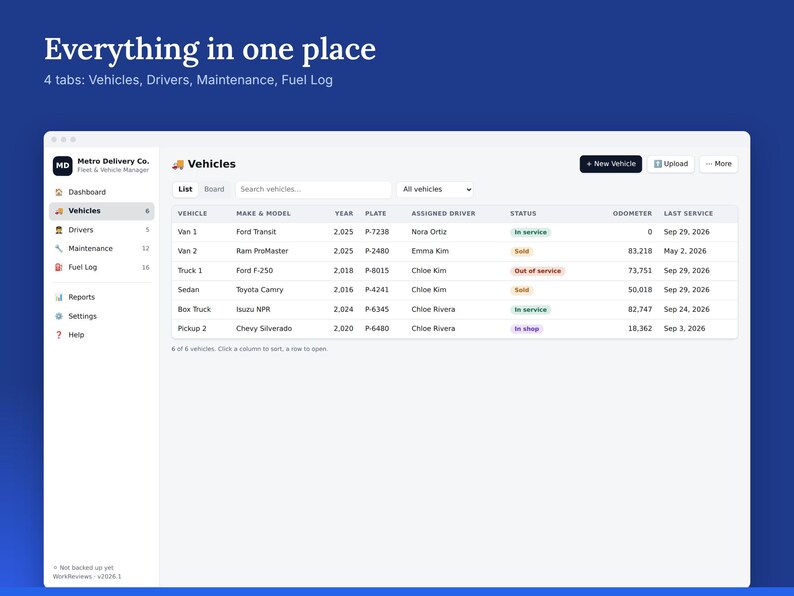The width and height of the screenshot is (794, 596).
Task: Open the Sedan vehicle row
Action: coord(454,290)
